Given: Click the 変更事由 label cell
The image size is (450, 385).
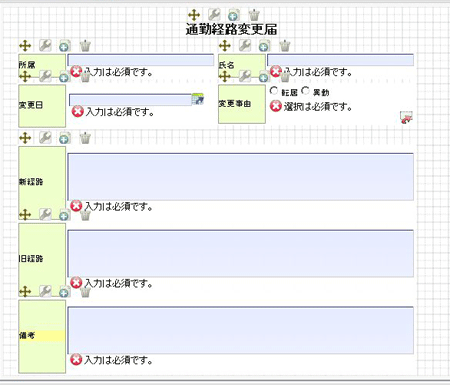Looking at the screenshot, I should click(242, 104).
